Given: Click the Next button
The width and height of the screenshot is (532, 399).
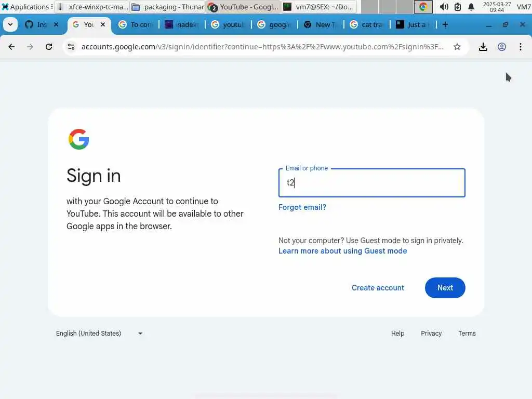Looking at the screenshot, I should click(445, 288).
